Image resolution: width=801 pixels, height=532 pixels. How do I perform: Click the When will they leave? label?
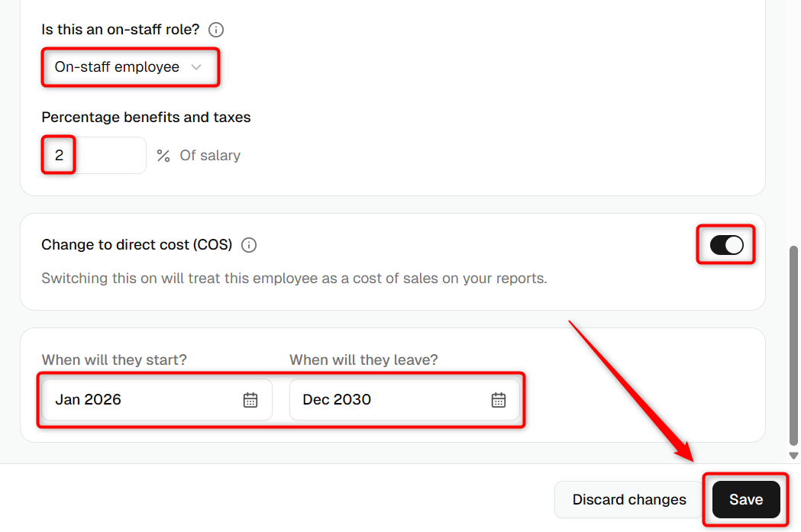point(363,360)
